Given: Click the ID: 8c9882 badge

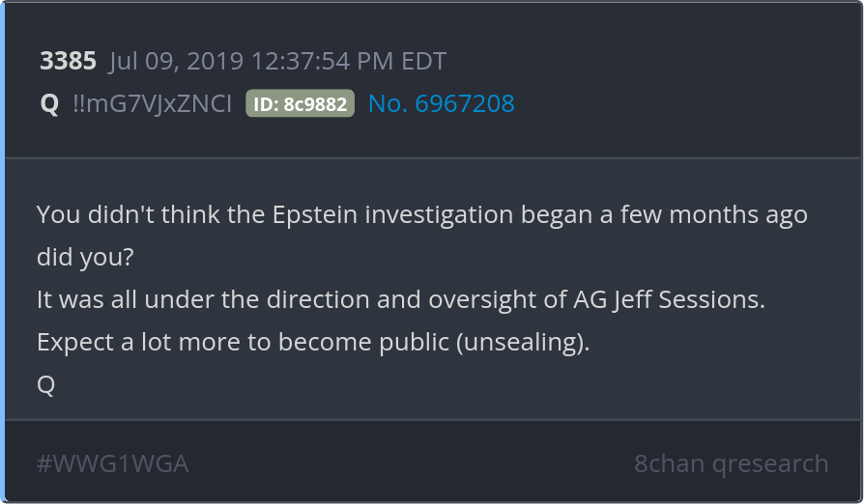Looking at the screenshot, I should [x=300, y=104].
